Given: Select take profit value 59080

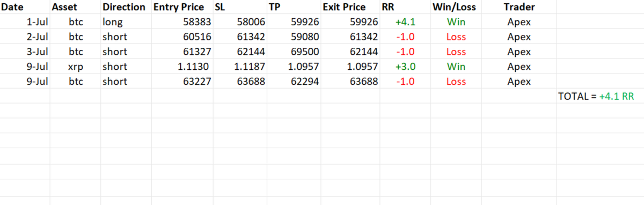Looking at the screenshot, I should [x=294, y=37].
